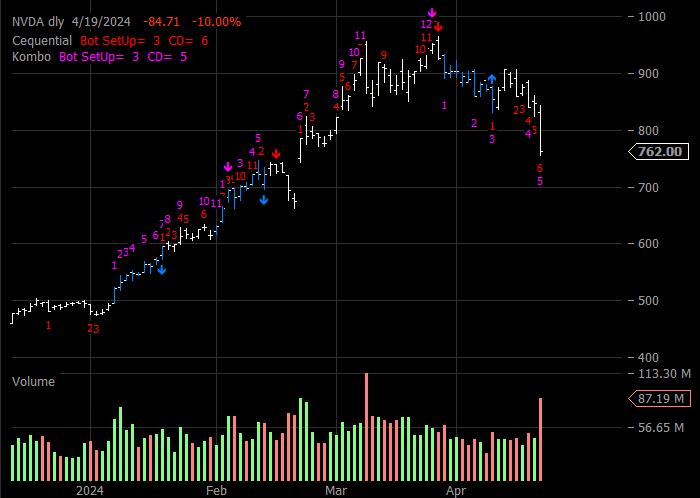The height and width of the screenshot is (498, 700).
Task: Click the red 23 count under the 2024 low
Action: point(93,329)
